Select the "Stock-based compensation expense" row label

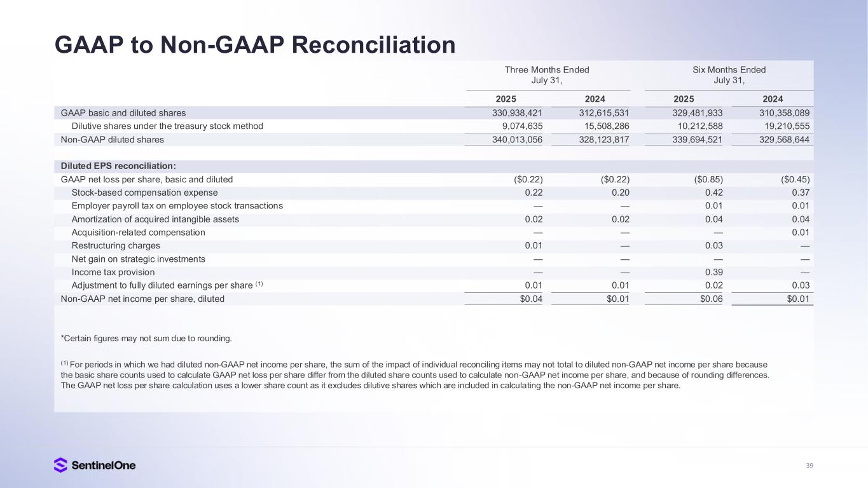(x=144, y=193)
